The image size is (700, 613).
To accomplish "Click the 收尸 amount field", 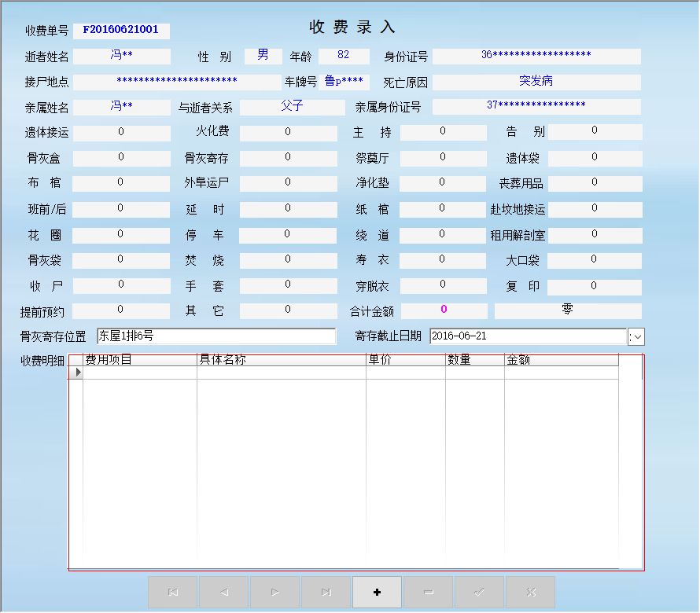I will coord(121,286).
